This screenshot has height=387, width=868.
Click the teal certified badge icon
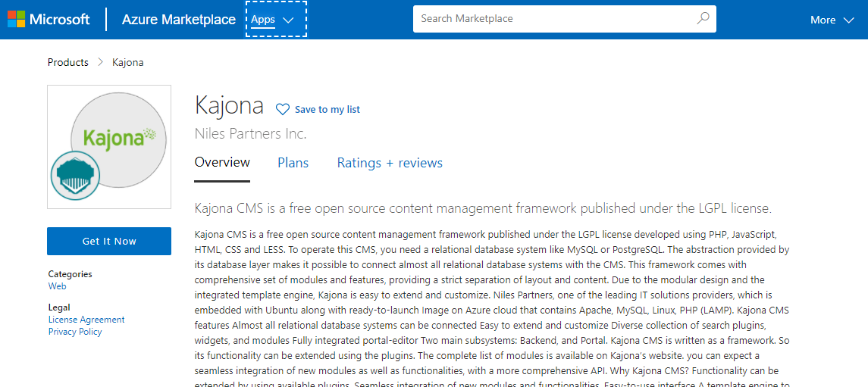tap(75, 176)
